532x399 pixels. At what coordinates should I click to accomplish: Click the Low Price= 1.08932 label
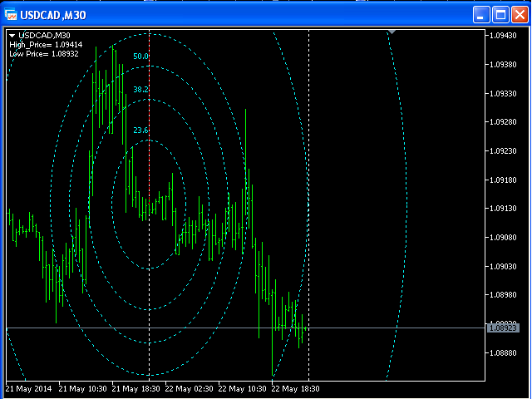pos(44,54)
